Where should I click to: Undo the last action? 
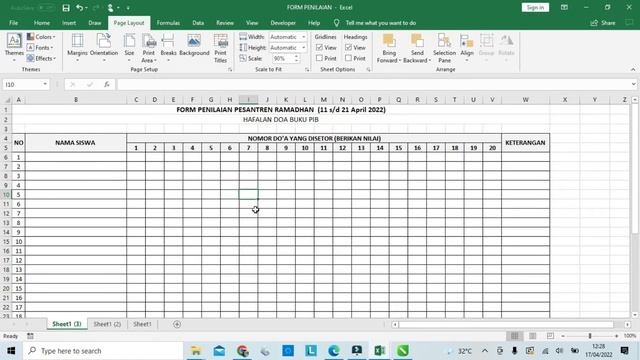[x=79, y=8]
